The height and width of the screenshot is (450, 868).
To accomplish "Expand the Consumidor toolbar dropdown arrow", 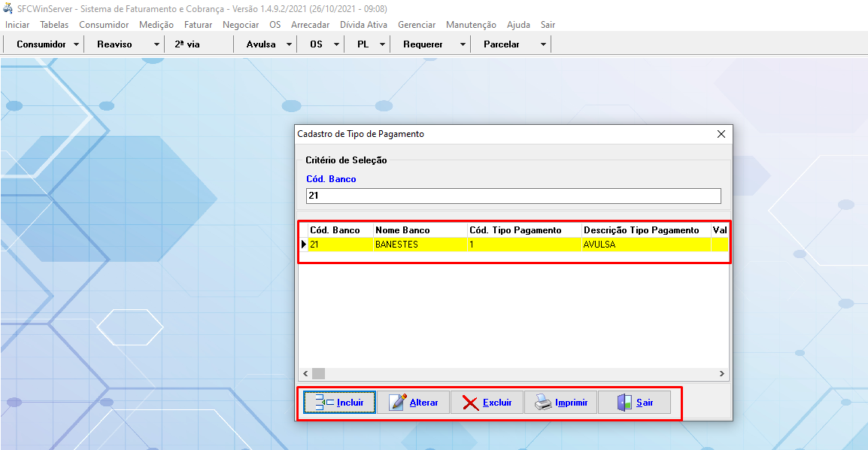I will [x=77, y=44].
